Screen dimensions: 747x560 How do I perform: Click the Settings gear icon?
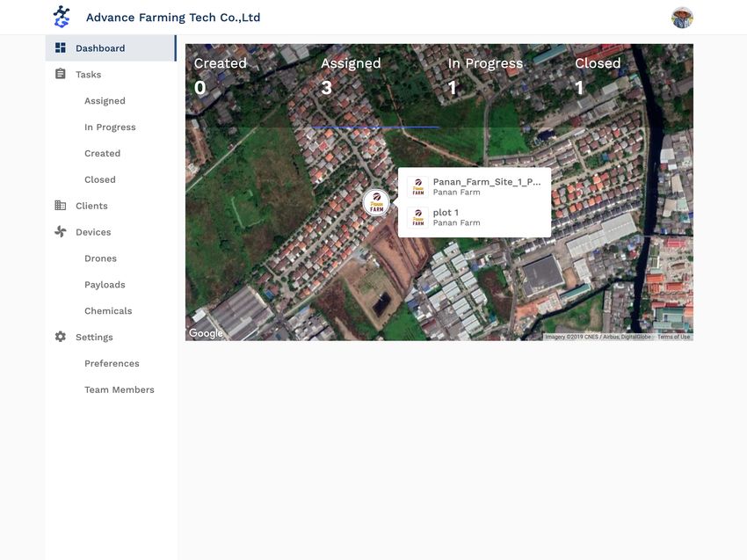[61, 337]
